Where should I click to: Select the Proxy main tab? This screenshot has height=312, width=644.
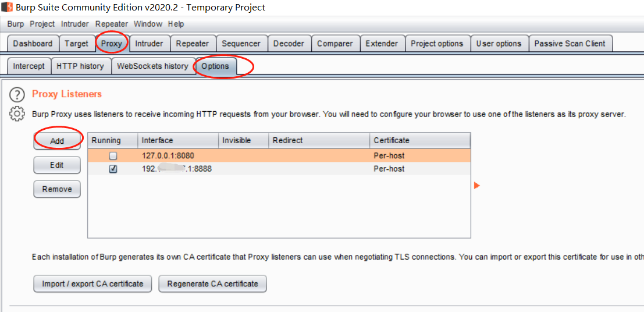(x=112, y=44)
